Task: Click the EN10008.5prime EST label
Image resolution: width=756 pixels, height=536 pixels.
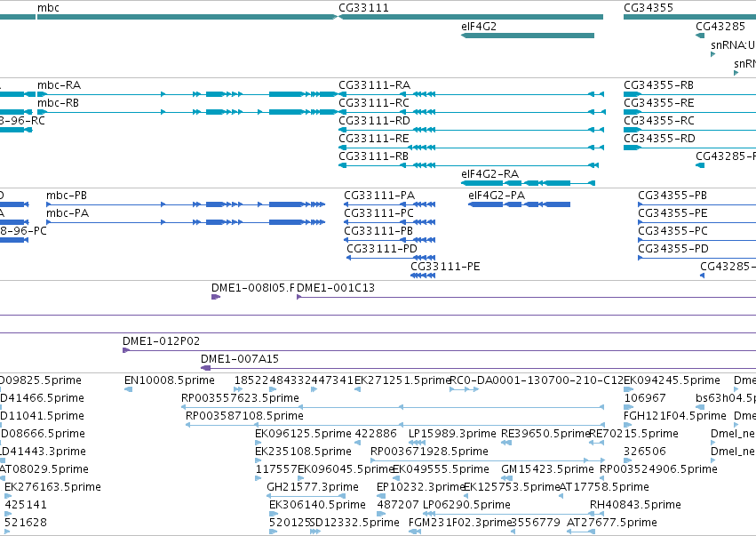Action: [x=169, y=380]
